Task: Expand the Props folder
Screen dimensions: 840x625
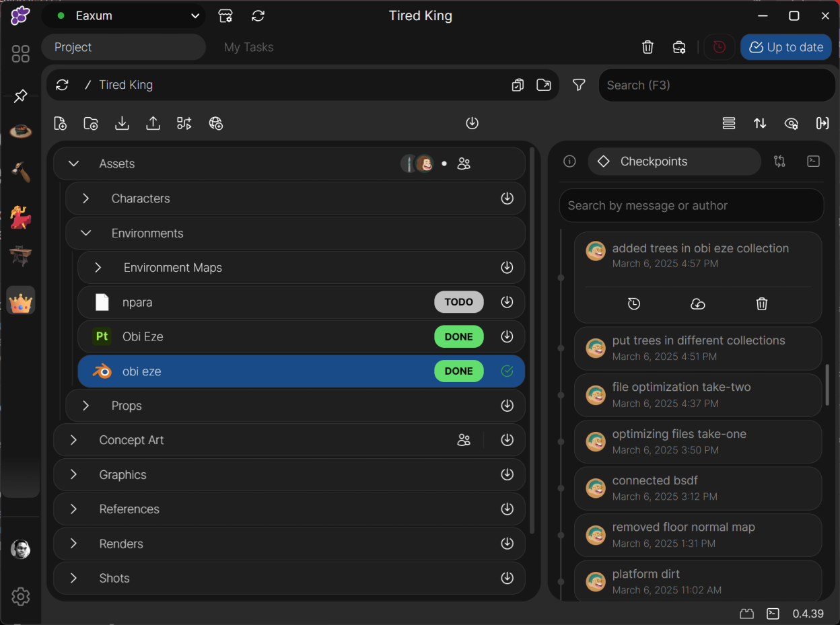Action: (86, 406)
